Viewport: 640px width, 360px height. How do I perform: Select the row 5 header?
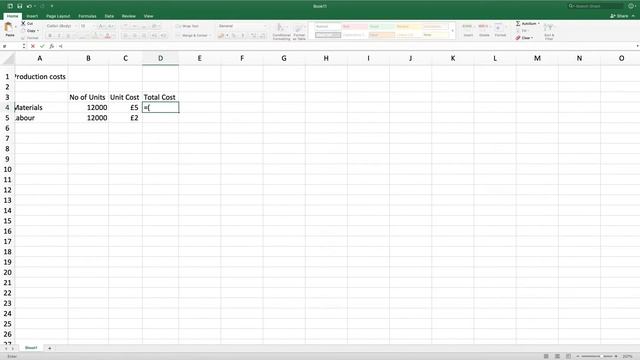[7, 118]
